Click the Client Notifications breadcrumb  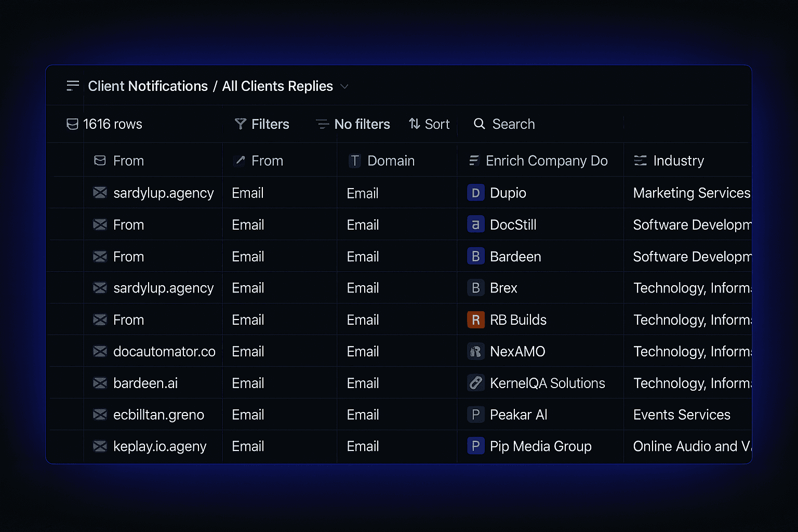click(x=148, y=86)
